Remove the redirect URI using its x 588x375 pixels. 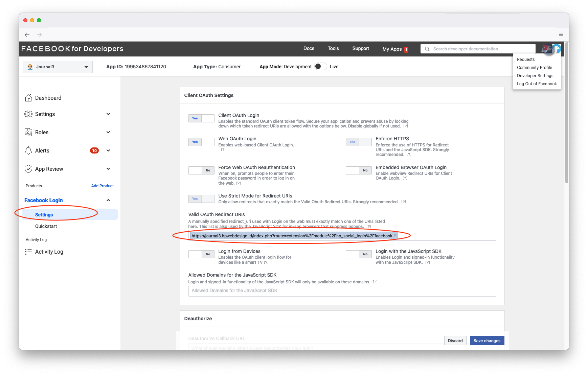coord(395,236)
